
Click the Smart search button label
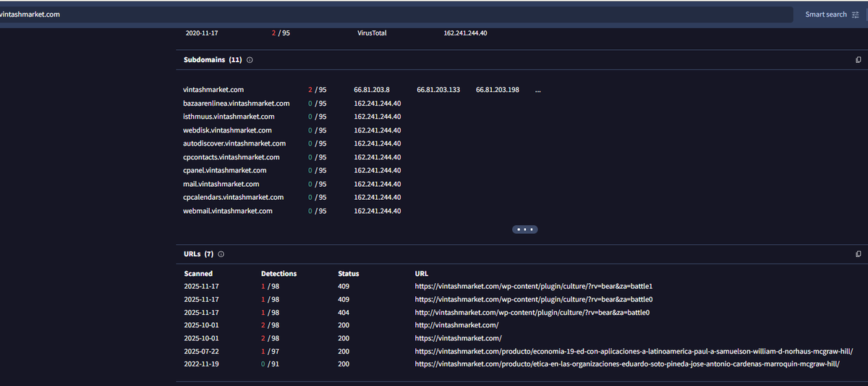825,14
